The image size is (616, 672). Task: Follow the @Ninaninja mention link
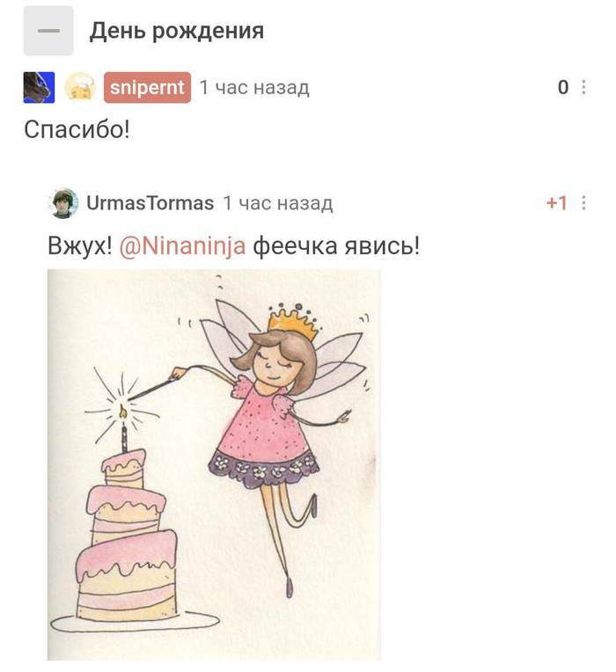[183, 246]
